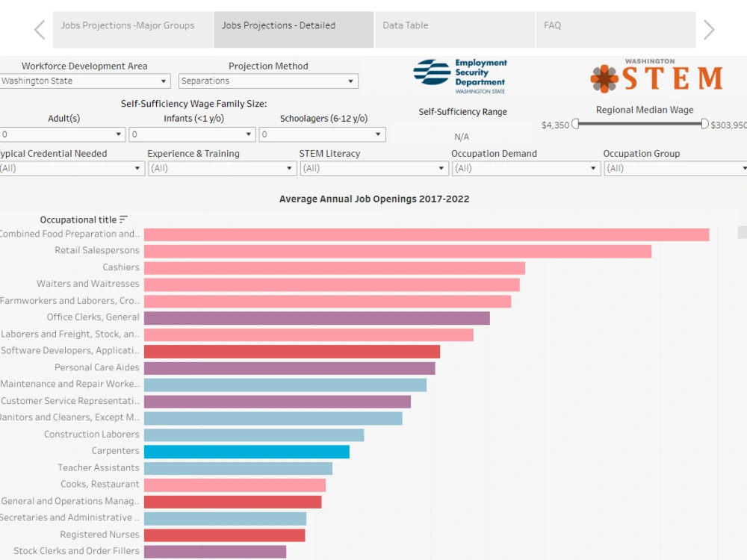This screenshot has width=747, height=560.
Task: Click the 'N/A' Self-Sufficiency Range value
Action: [462, 137]
